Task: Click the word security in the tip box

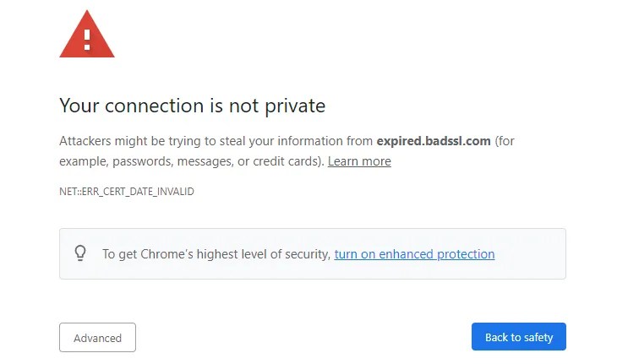Action: coord(305,253)
